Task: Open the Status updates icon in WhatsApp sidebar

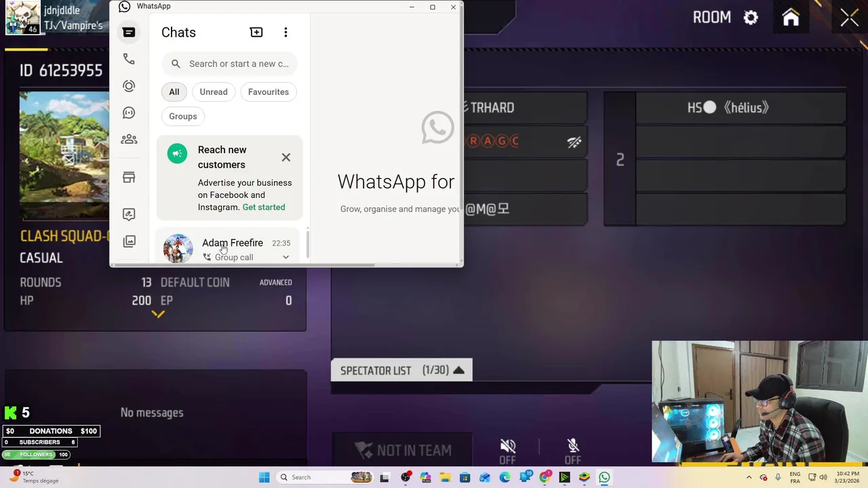Action: point(129,86)
